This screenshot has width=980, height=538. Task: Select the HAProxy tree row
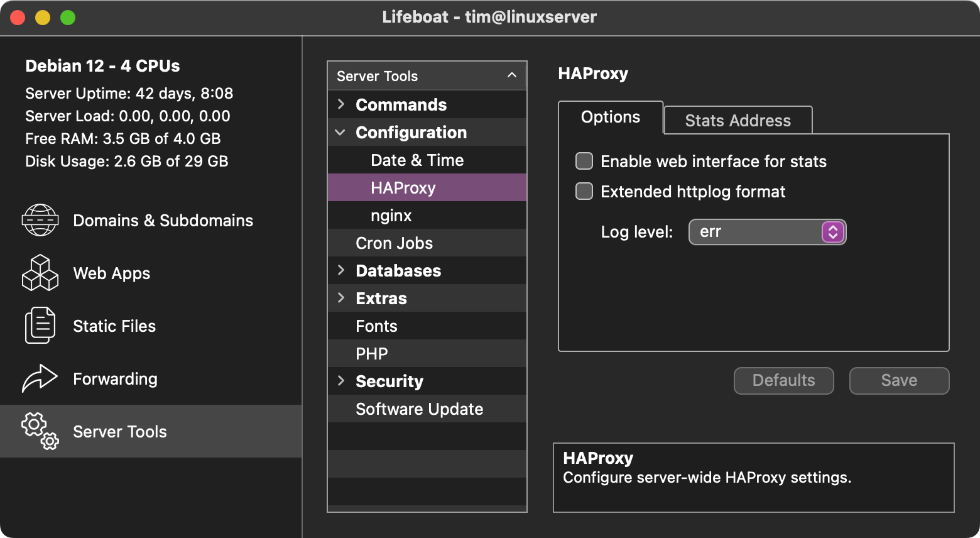point(427,187)
